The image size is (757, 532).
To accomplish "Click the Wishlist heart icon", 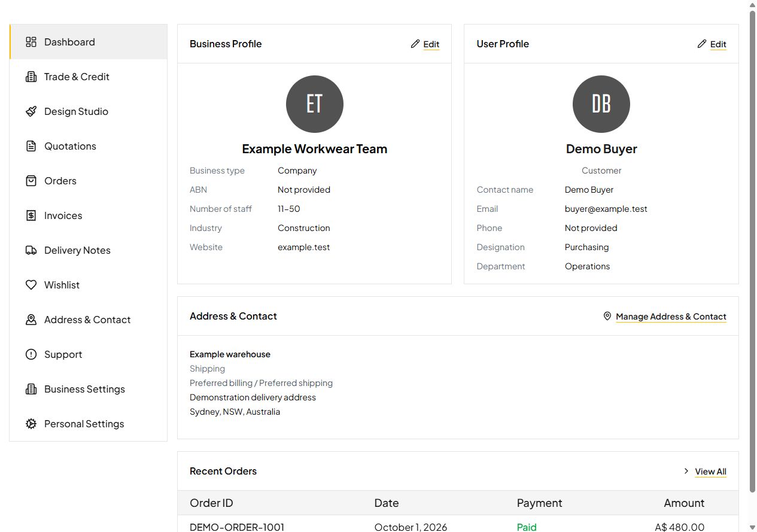I will [31, 285].
